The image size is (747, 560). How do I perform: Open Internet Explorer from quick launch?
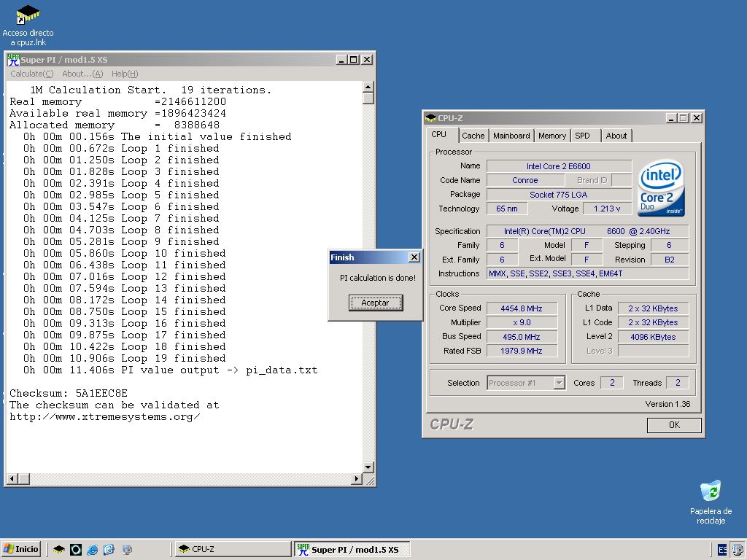pyautogui.click(x=93, y=550)
